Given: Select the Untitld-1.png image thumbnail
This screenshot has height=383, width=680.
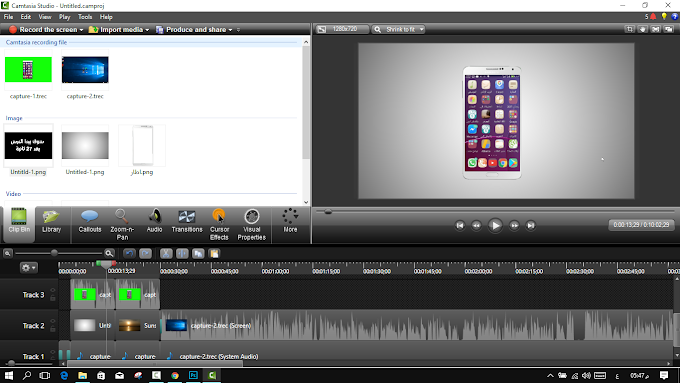Looking at the screenshot, I should tap(28, 145).
